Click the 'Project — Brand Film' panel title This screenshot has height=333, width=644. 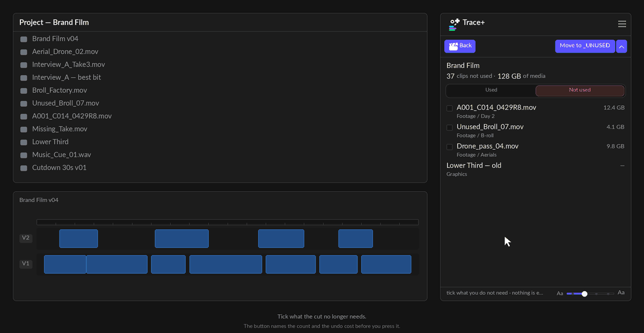click(x=54, y=23)
